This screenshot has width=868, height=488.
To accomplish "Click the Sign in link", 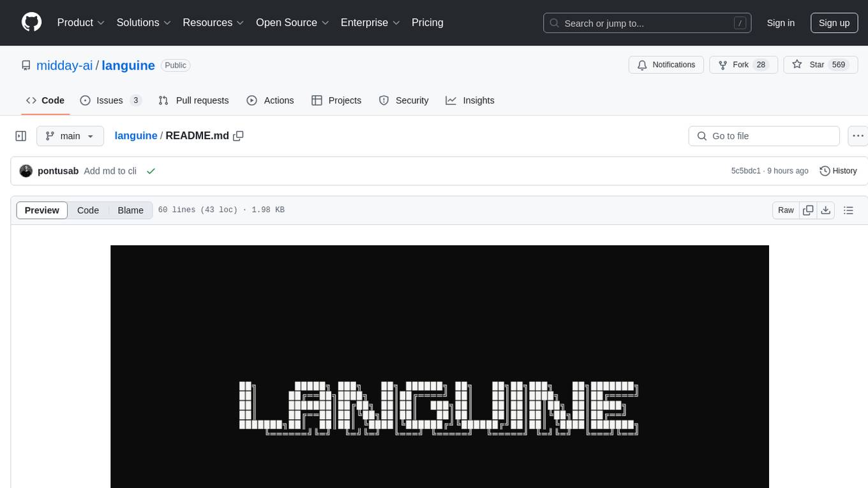I will click(781, 23).
